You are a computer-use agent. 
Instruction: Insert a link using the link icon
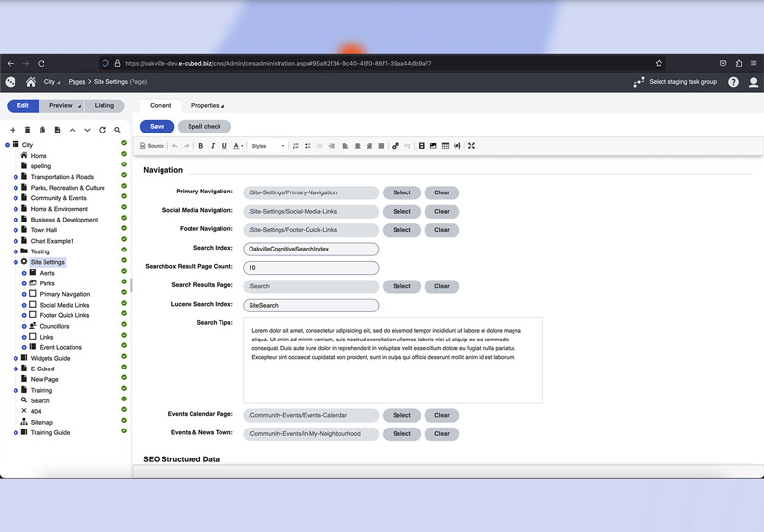pos(395,146)
